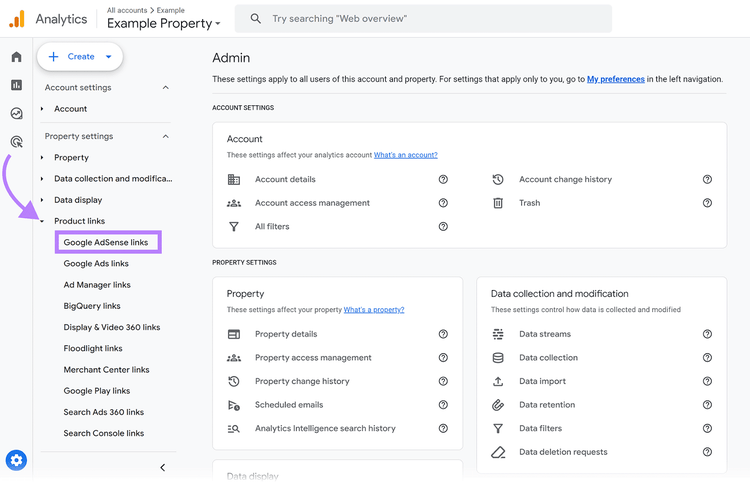
Task: Open the Example Property selector dropdown
Action: coord(164,23)
